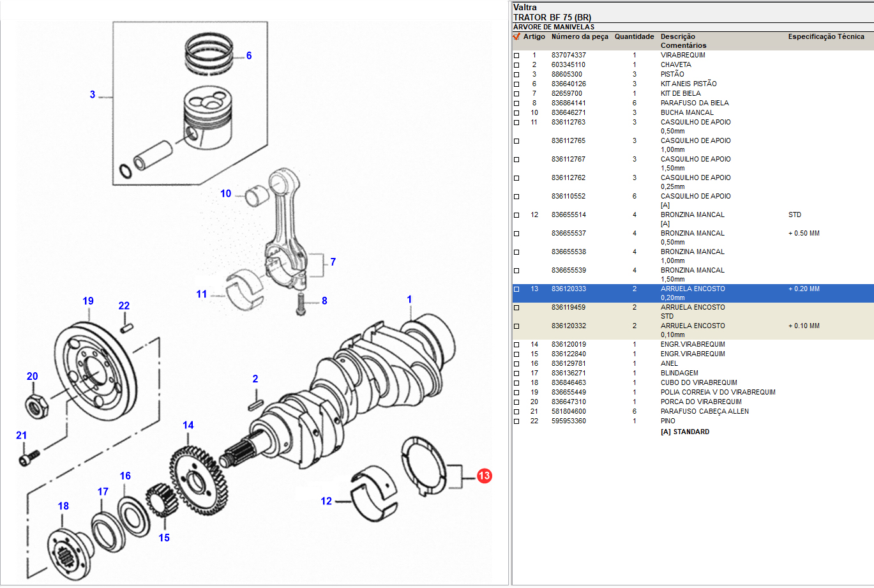Enable the checkbox for ENGR.VIRABREQUIM item 14
874x588 pixels.
[516, 345]
